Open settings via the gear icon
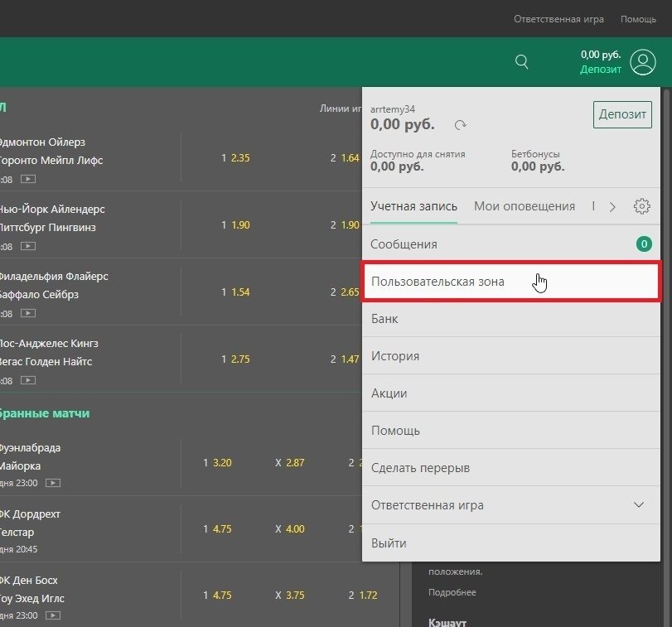The height and width of the screenshot is (627, 672). pos(641,206)
